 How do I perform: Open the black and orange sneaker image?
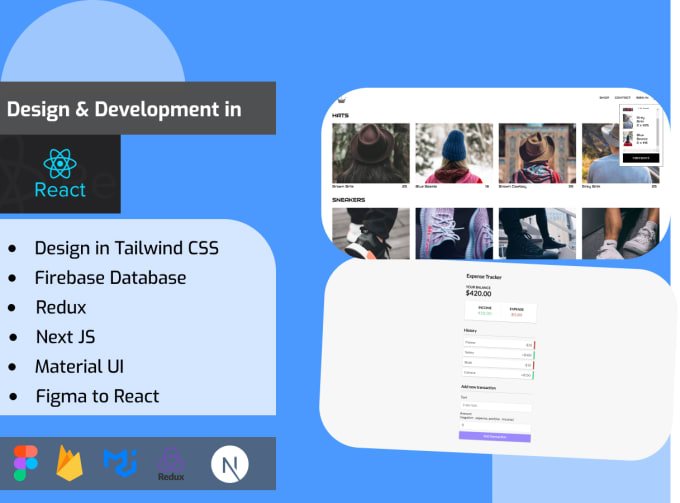371,233
